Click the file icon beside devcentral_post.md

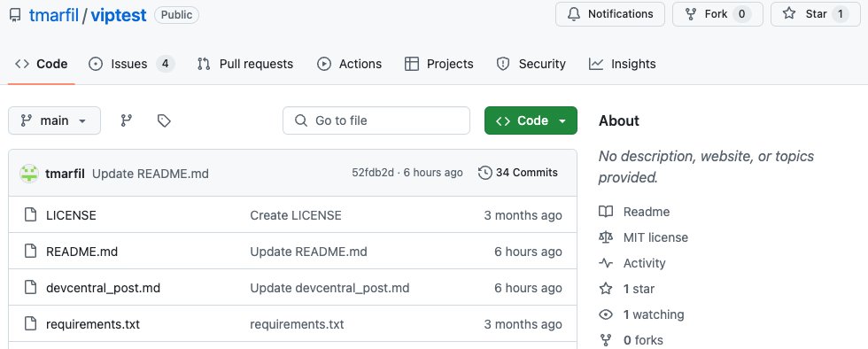point(30,288)
